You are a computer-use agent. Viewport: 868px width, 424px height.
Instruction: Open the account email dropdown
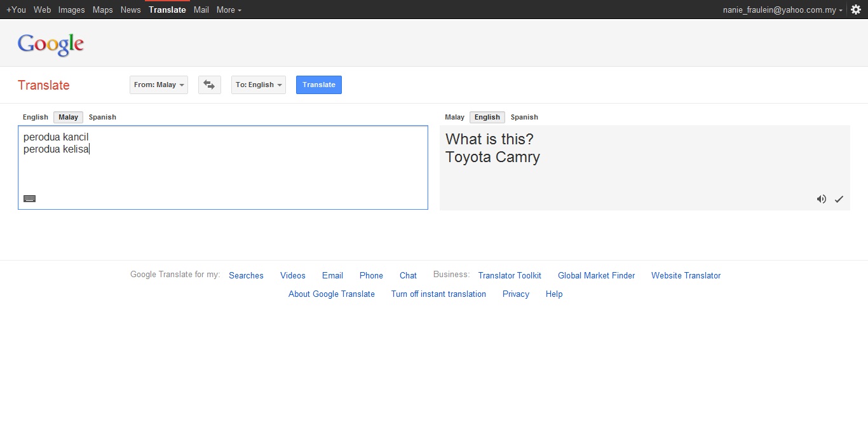point(783,10)
